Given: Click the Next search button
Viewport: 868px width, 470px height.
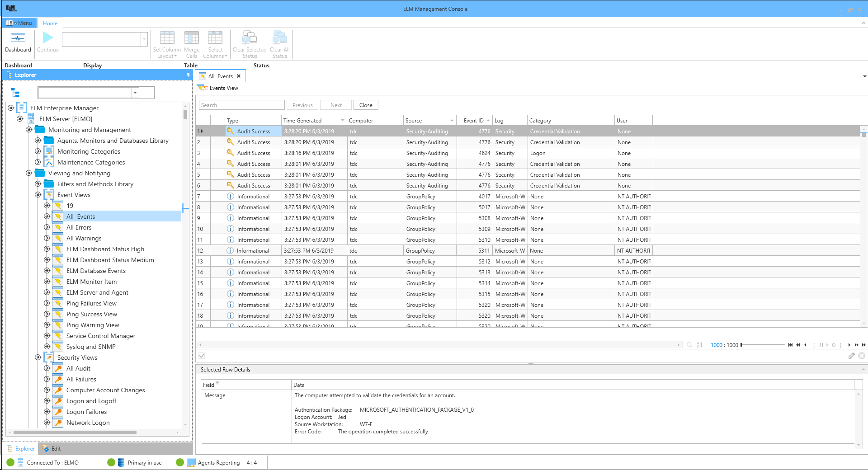Looking at the screenshot, I should click(336, 105).
